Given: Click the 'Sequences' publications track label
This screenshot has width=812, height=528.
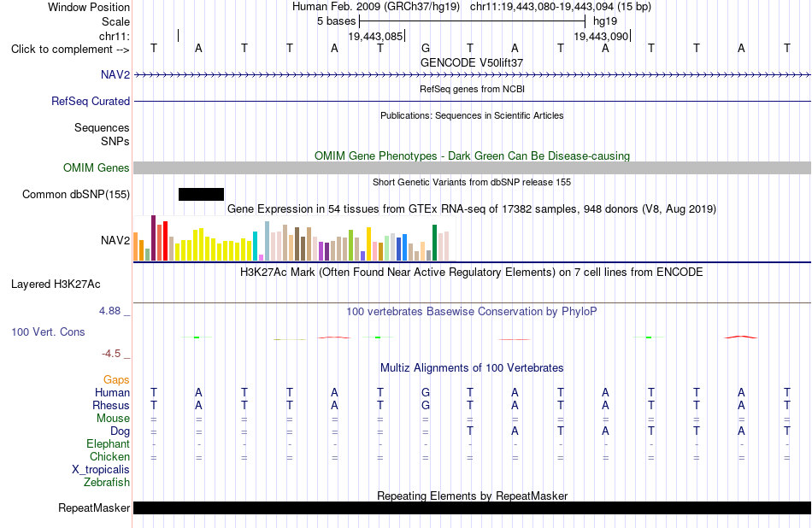Looking at the screenshot, I should [102, 127].
